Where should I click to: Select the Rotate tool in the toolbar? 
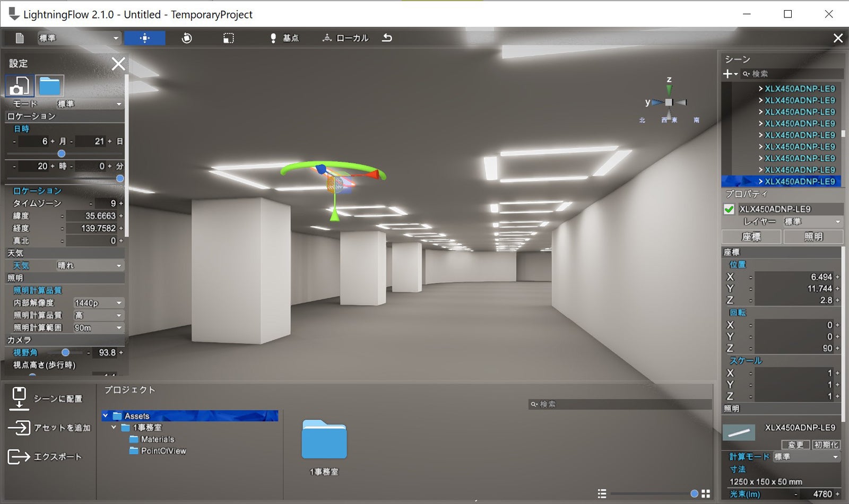click(x=187, y=38)
